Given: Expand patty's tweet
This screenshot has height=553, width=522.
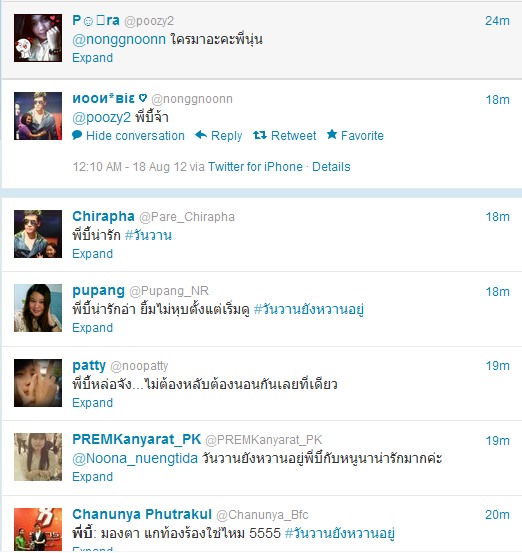Looking at the screenshot, I should click(92, 403).
